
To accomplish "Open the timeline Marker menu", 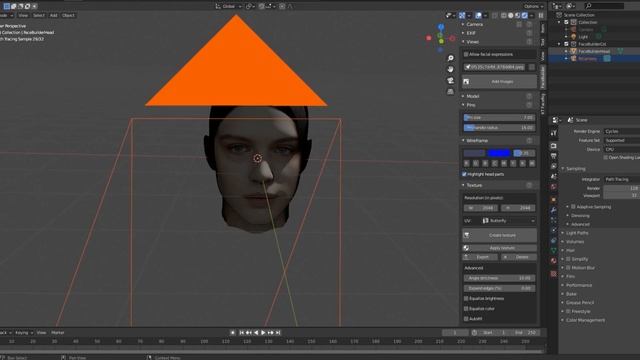I will tap(58, 333).
